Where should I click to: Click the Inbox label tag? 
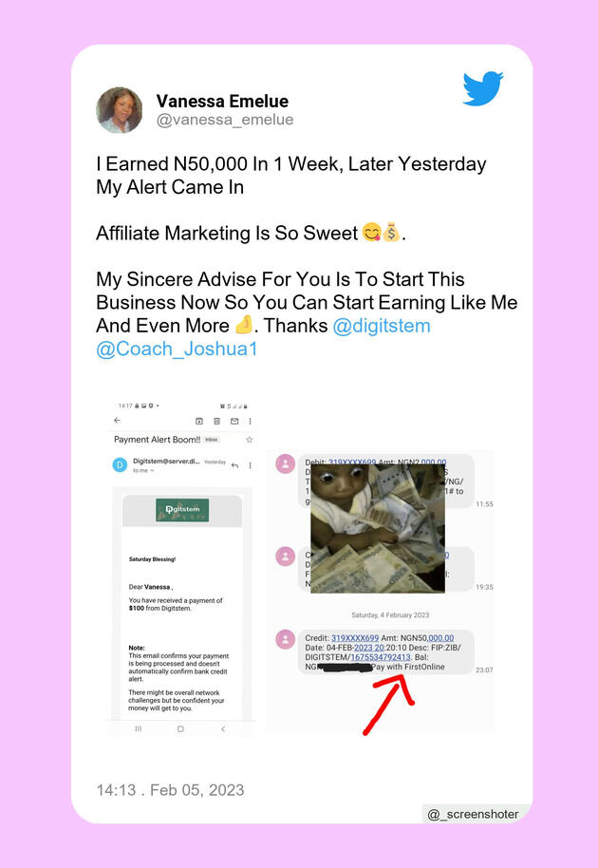coord(212,440)
